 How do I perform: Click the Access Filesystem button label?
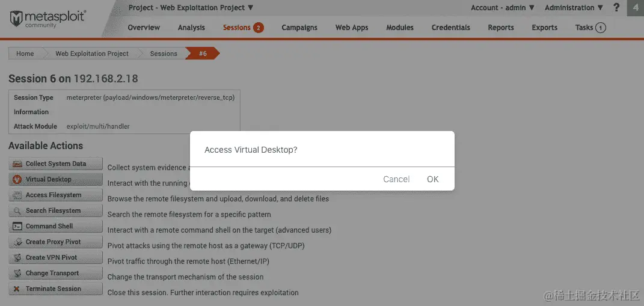click(x=54, y=195)
